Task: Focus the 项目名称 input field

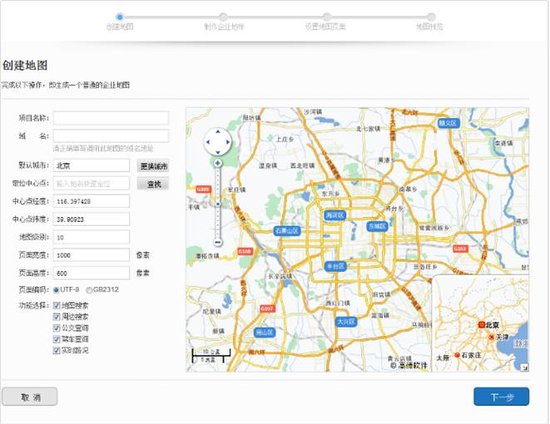Action: tap(111, 118)
